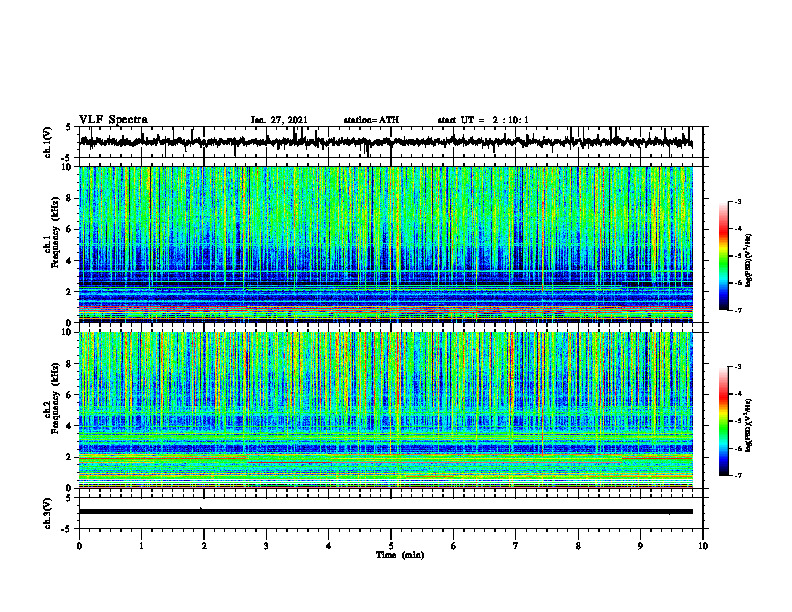Image resolution: width=792 pixels, height=612 pixels.
Task: Select the ch.2 colorbar log(PSD) label
Action: (x=748, y=425)
